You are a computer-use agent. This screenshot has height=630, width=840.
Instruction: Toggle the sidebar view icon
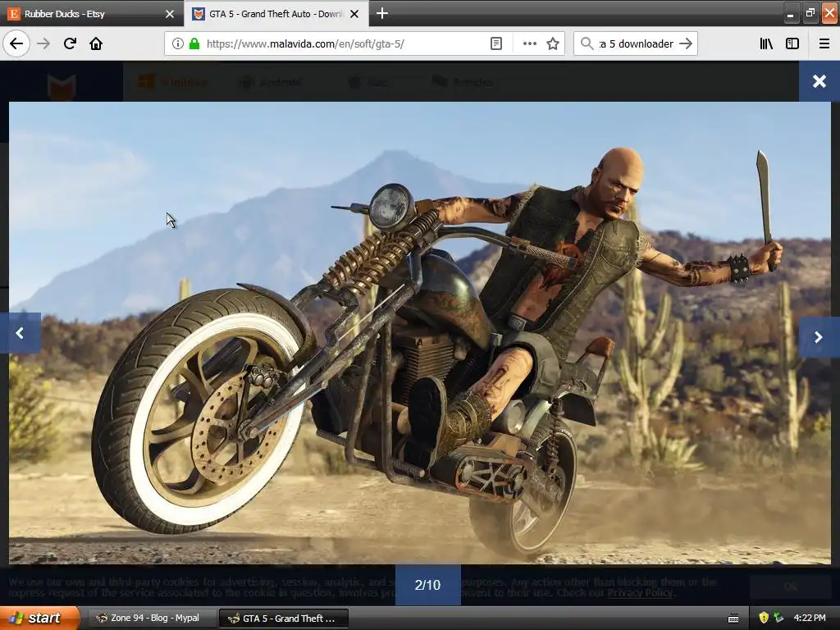(x=792, y=43)
